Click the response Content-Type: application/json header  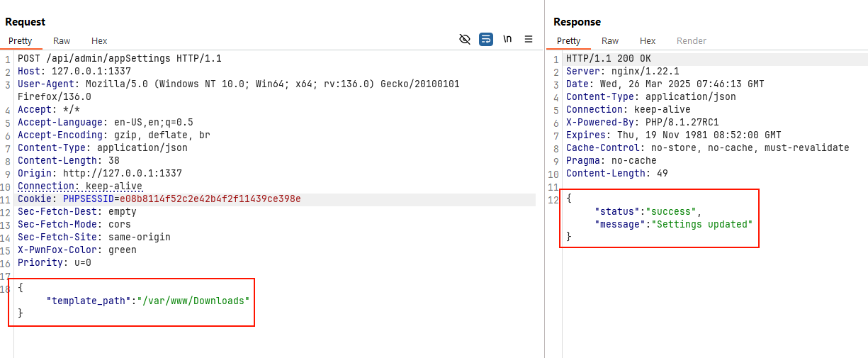coord(651,97)
